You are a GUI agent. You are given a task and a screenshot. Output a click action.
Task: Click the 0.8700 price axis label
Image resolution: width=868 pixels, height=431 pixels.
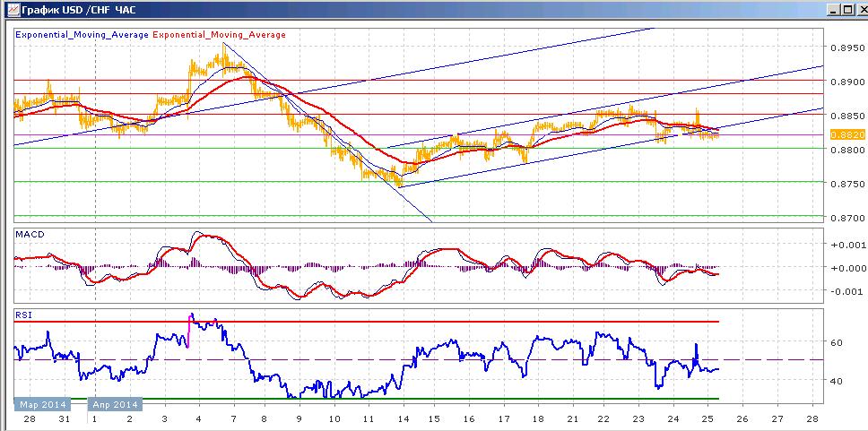click(847, 218)
